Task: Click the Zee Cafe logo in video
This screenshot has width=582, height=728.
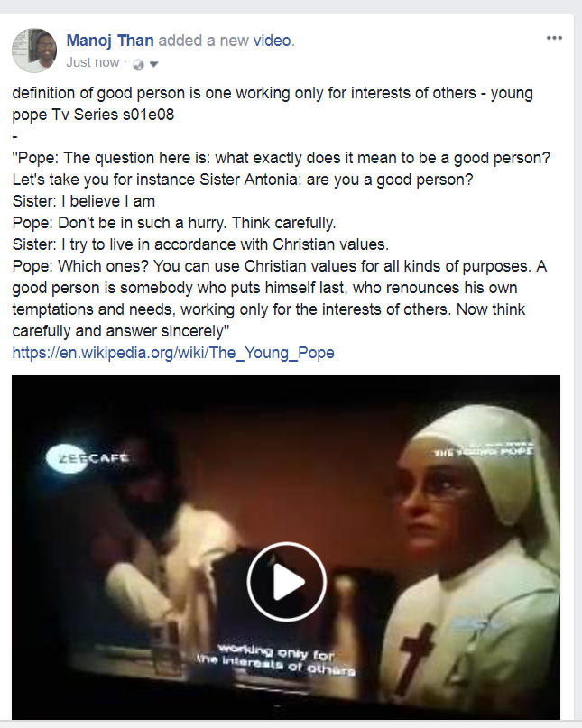Action: 88,458
